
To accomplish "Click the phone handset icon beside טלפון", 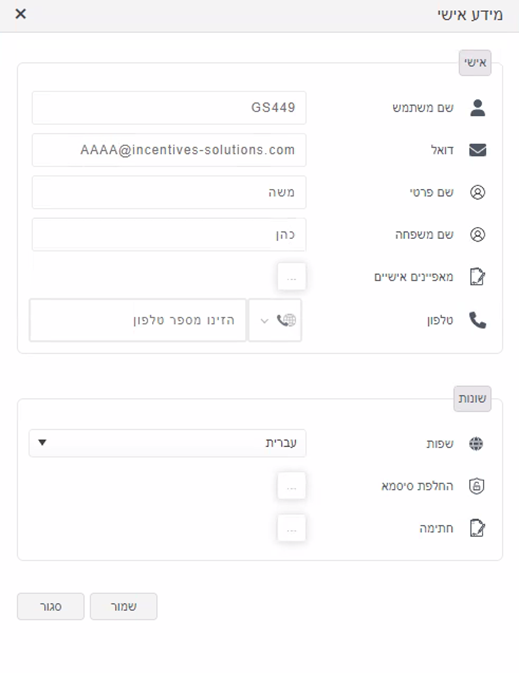I will click(x=477, y=320).
